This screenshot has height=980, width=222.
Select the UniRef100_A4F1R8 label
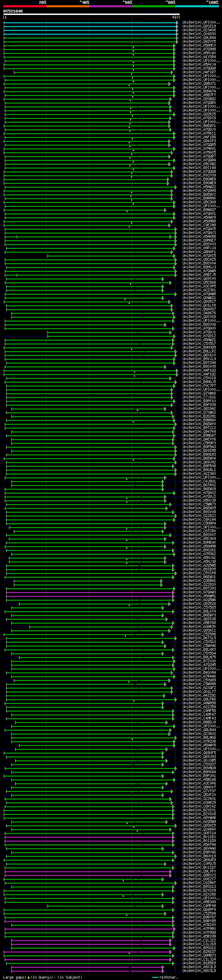[x=199, y=137]
